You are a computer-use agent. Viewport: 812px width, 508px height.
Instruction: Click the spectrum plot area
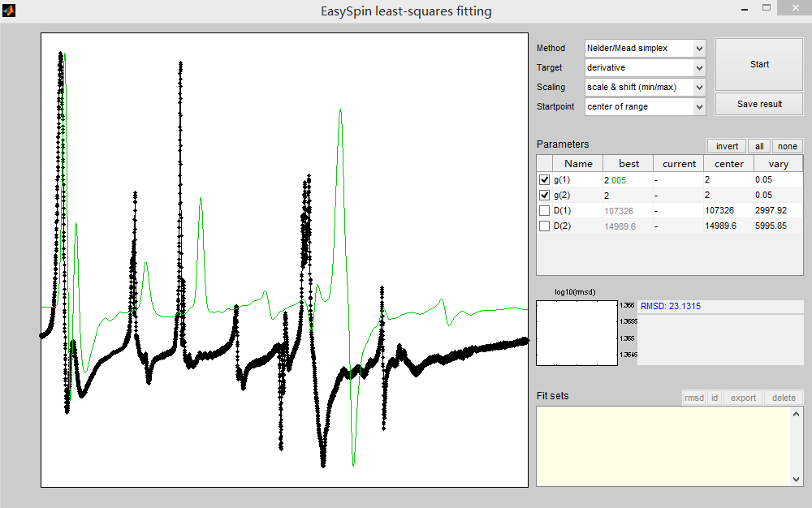point(285,260)
